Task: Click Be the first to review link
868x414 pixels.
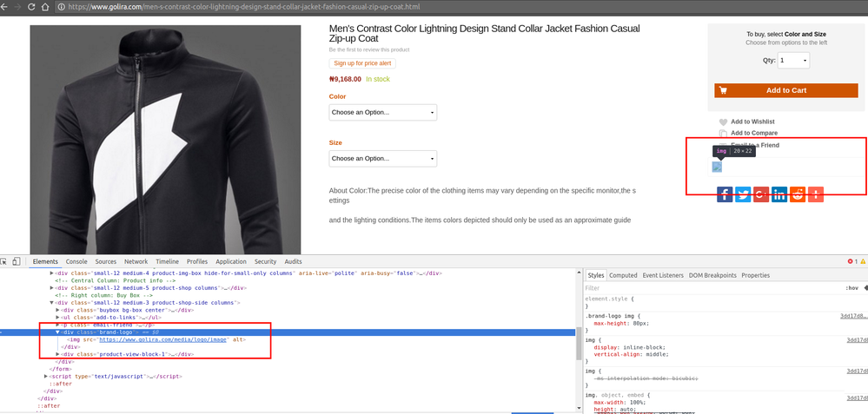Action: point(369,49)
